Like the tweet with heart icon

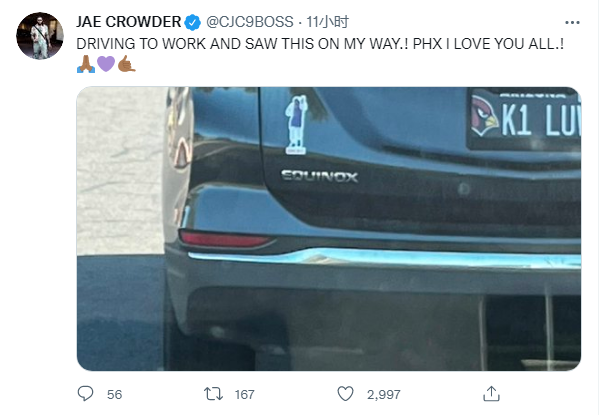(346, 395)
